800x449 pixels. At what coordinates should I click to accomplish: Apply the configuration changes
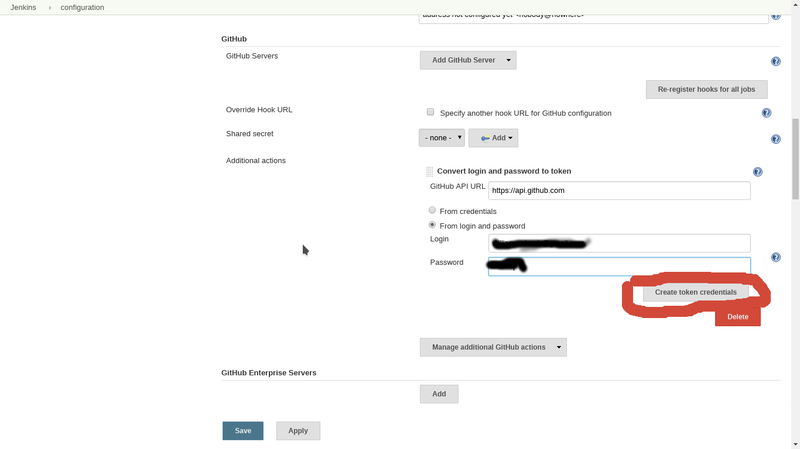point(298,431)
